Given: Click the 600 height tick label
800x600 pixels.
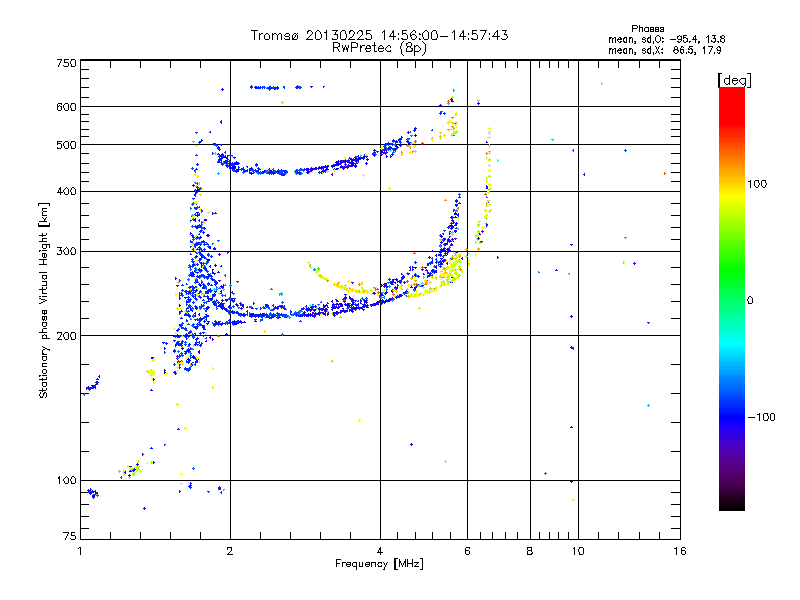Looking at the screenshot, I should coord(66,107).
